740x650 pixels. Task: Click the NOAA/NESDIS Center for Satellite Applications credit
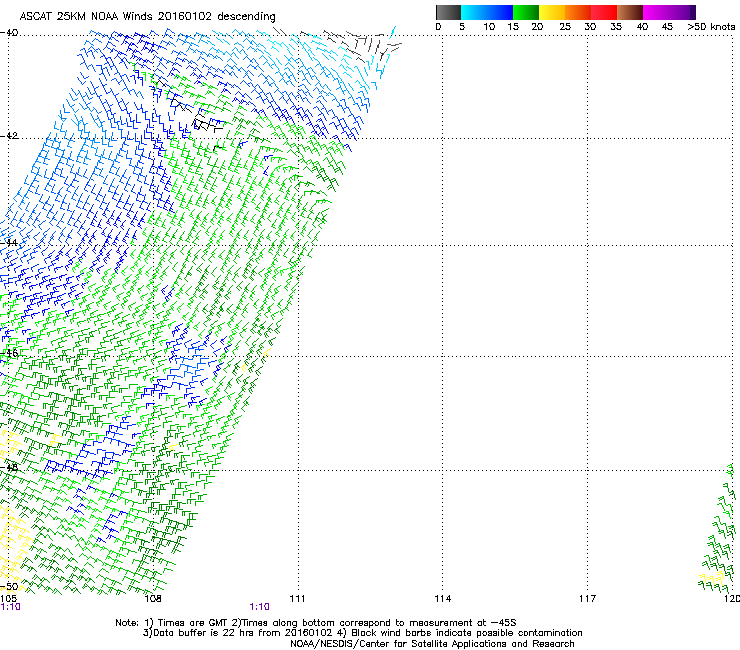432,644
